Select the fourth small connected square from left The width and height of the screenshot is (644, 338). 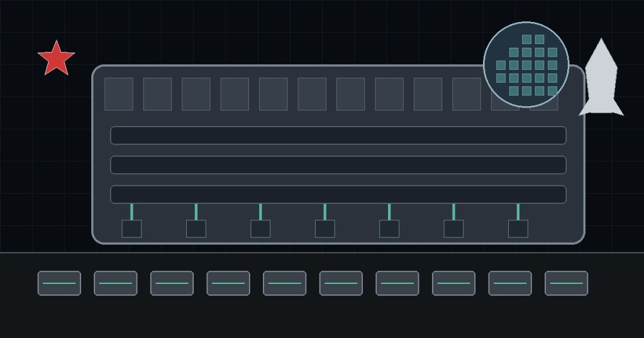tap(325, 229)
